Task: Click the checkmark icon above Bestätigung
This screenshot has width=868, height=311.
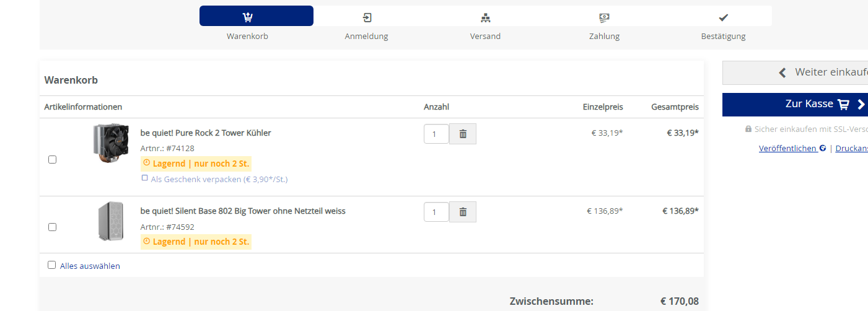Action: (723, 17)
